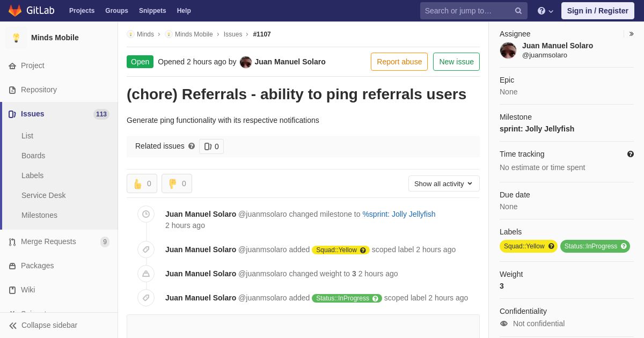Click the Not confidential eye icon
Viewport: 644px width, 338px height.
click(504, 324)
